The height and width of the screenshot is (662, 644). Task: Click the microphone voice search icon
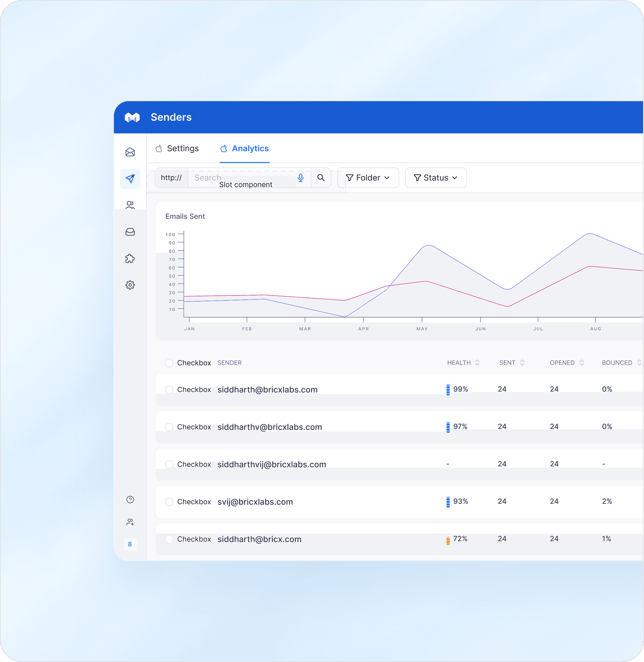tap(301, 178)
